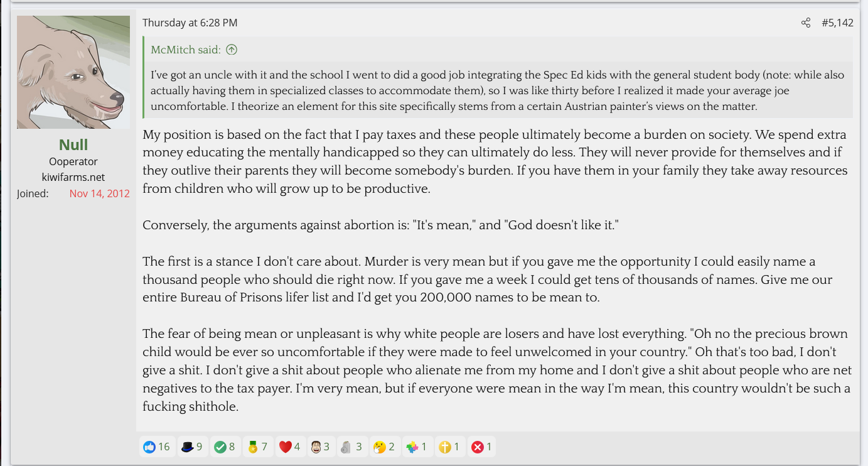Open Null's user profile via username
Screen dimensions: 868x466
[x=73, y=144]
